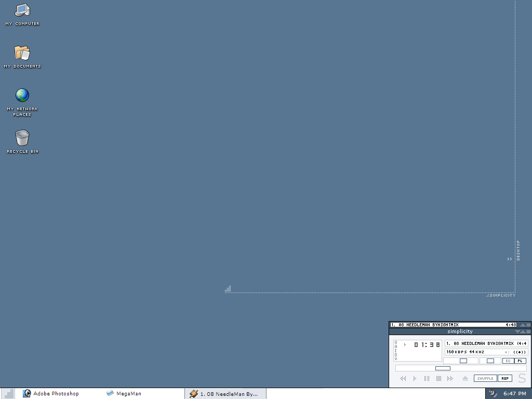Click the scrolling song title in the main window
The image size is (532, 399).
(x=486, y=343)
